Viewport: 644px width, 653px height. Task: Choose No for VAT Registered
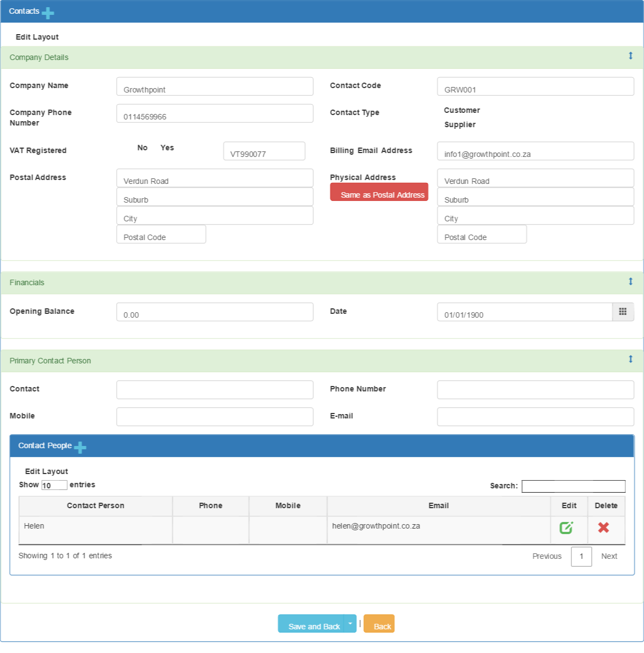[143, 148]
